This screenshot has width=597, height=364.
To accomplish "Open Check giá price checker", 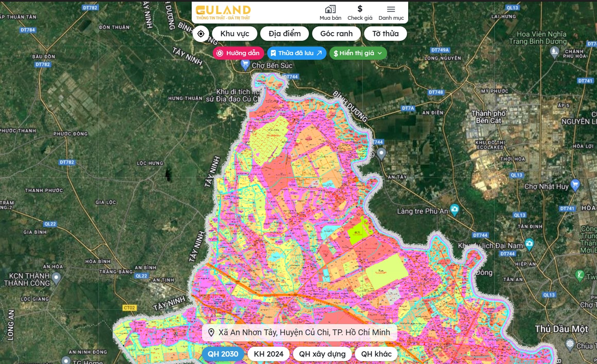I will [x=360, y=13].
